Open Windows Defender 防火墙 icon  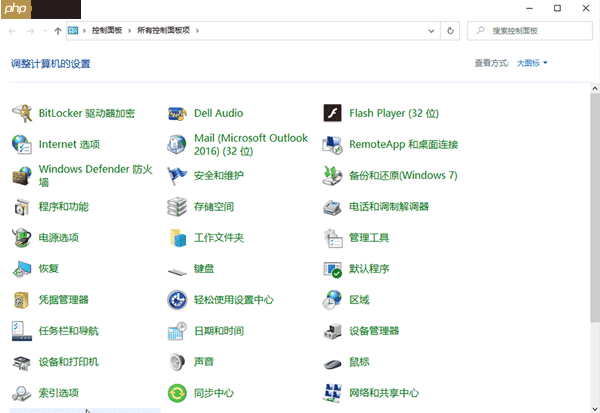(22, 176)
